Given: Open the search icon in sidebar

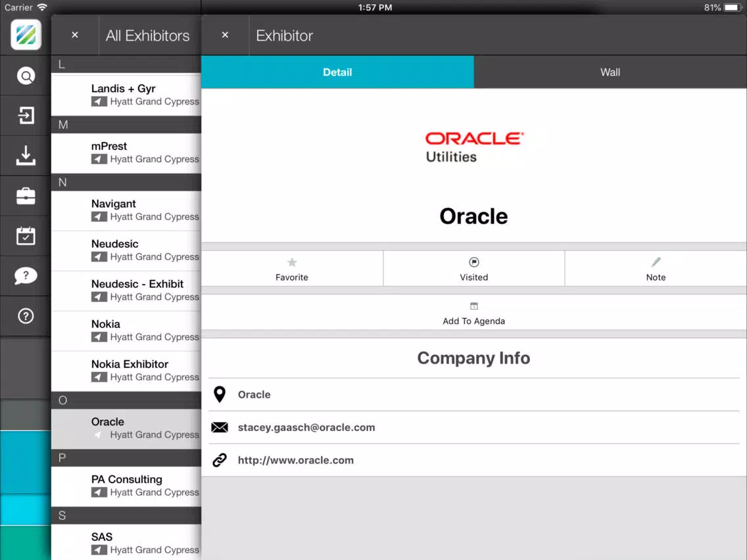Looking at the screenshot, I should click(x=26, y=76).
